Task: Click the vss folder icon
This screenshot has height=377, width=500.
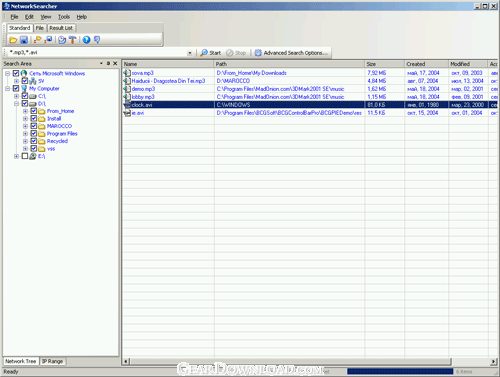Action: click(42, 149)
